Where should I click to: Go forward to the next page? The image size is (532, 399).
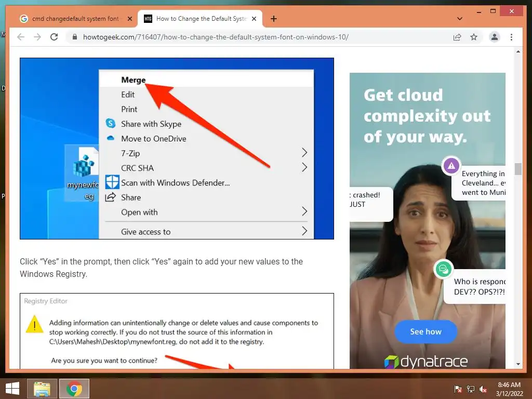pos(37,37)
